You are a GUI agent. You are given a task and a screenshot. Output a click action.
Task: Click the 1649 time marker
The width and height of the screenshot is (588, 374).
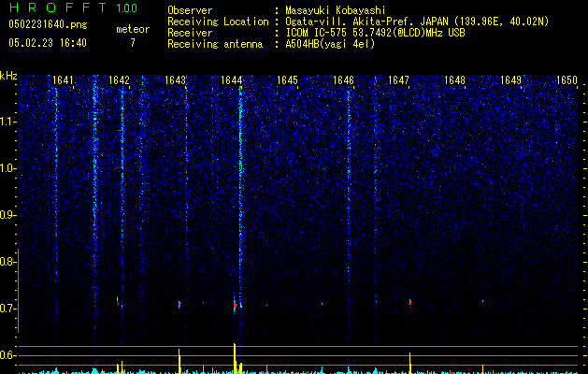[x=510, y=80]
